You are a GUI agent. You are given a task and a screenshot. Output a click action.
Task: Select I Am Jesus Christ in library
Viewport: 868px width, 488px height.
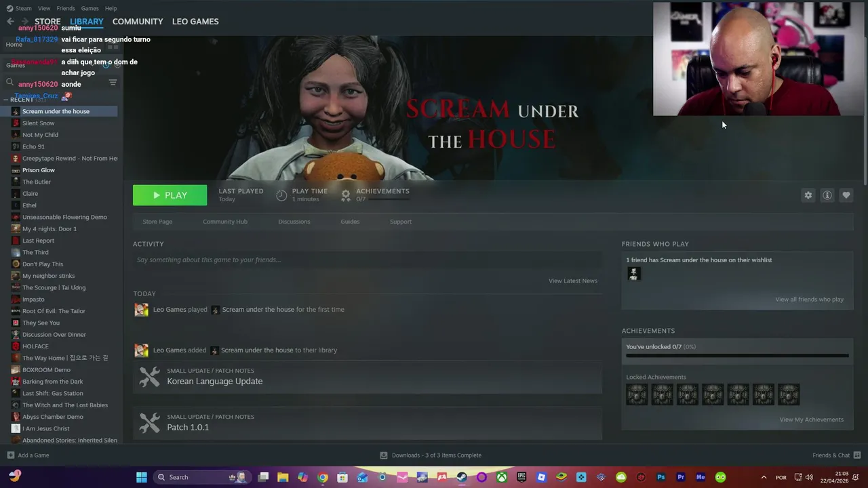(46, 428)
